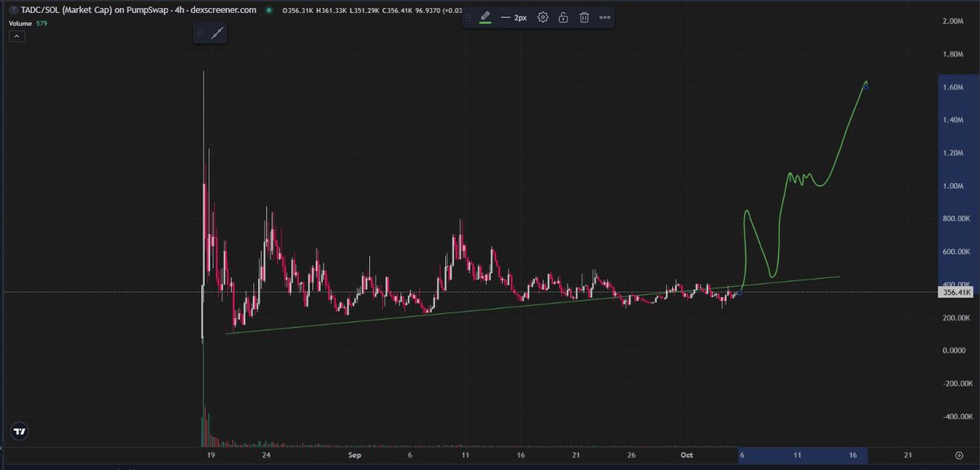Image resolution: width=980 pixels, height=470 pixels.
Task: Click the 26 date label on time axis
Action: (632, 454)
